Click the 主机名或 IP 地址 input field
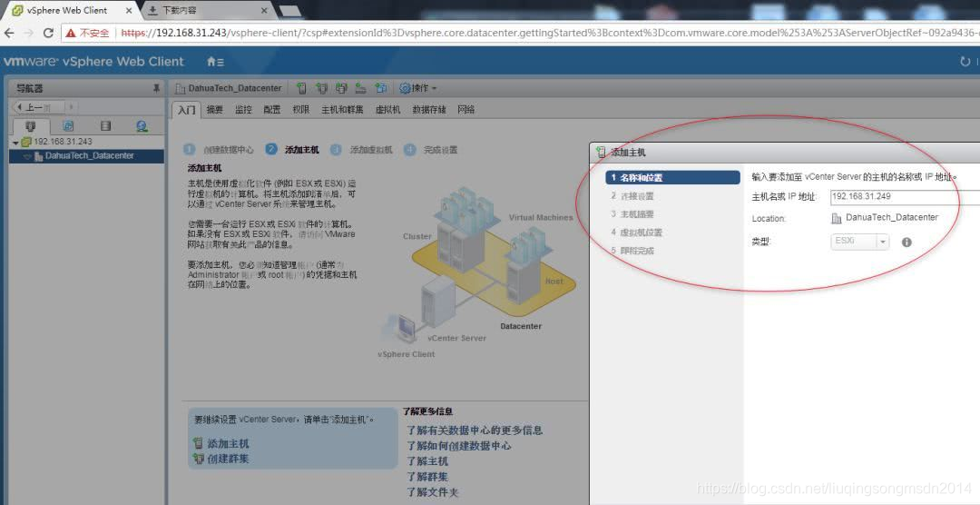Screen dimensions: 980x505 (905, 196)
